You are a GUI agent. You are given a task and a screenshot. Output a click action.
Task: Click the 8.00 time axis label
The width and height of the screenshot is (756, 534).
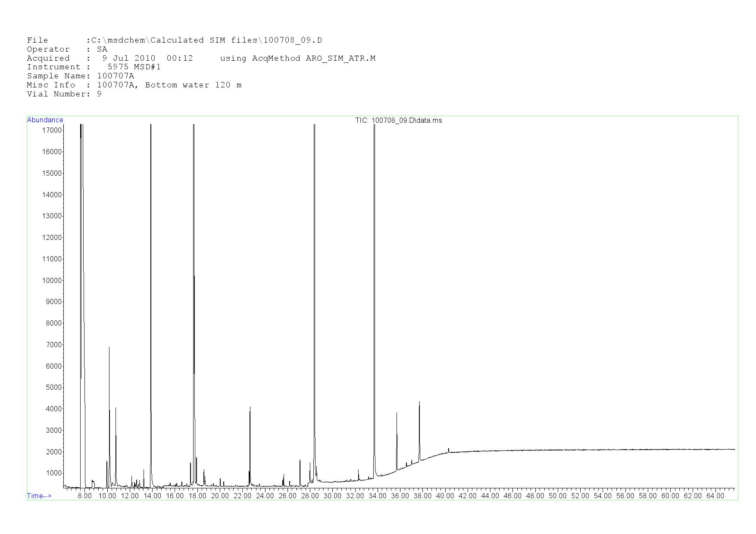coord(84,496)
